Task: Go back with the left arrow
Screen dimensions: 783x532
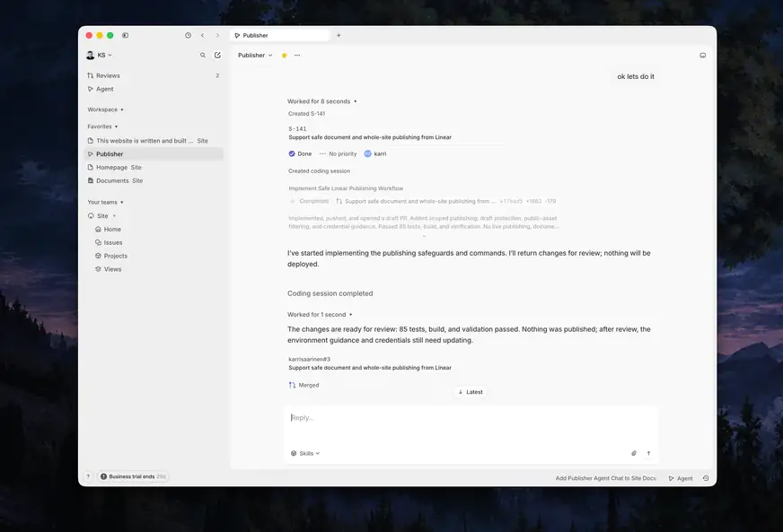Action: tap(202, 35)
